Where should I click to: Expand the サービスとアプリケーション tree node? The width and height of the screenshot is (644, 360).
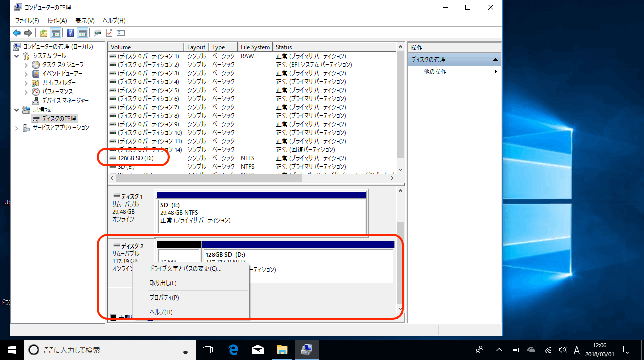tap(18, 128)
